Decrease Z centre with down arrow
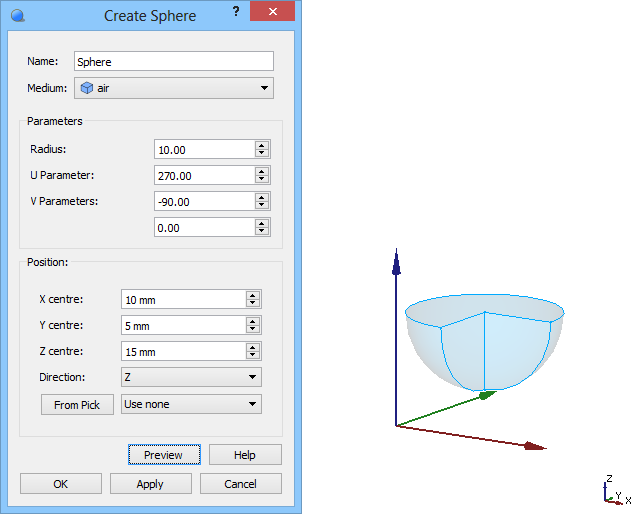Screen dimensions: 631x514 point(253,355)
